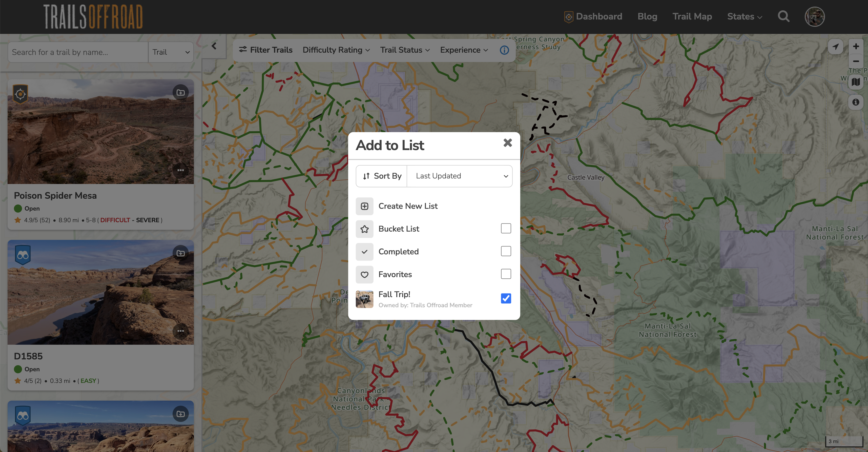The height and width of the screenshot is (452, 868).
Task: Open Poison Spider Mesa trail title
Action: [x=55, y=195]
